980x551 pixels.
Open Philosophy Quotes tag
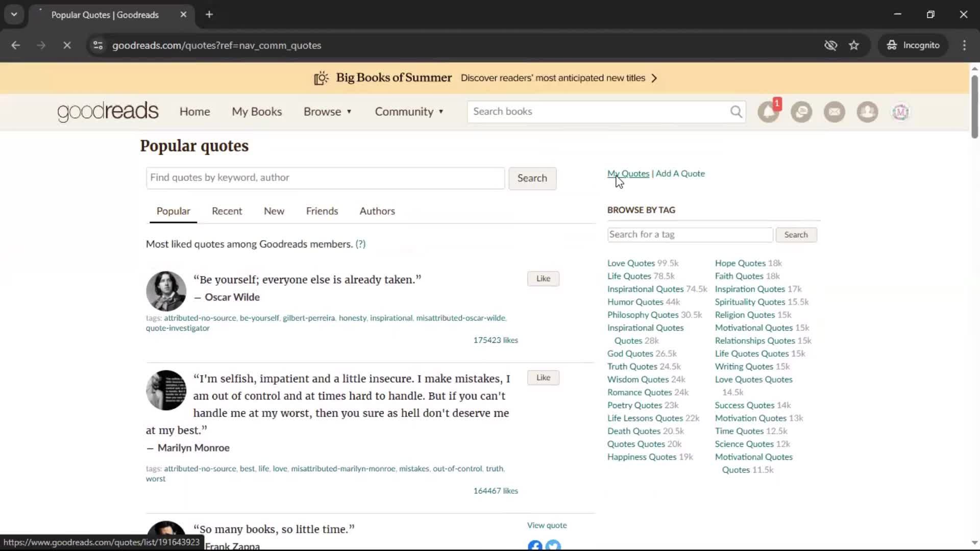[x=643, y=315]
